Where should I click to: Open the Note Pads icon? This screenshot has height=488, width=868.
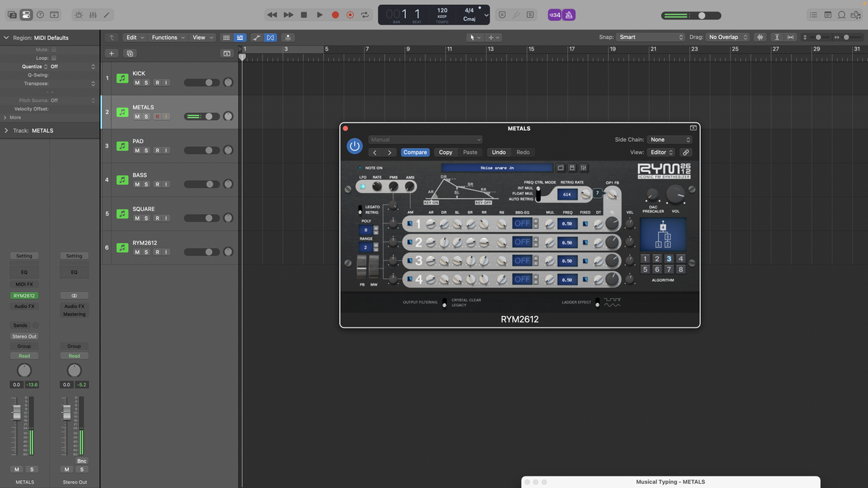(827, 14)
